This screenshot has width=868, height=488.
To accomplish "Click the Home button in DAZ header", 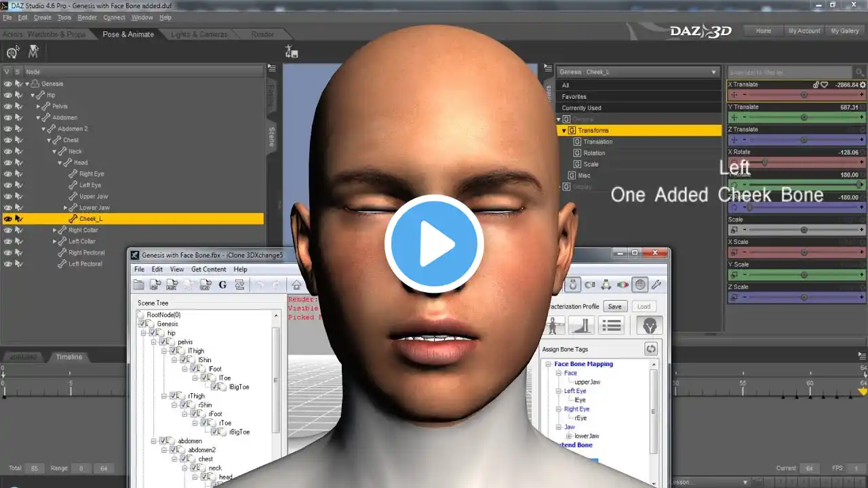I will point(764,30).
